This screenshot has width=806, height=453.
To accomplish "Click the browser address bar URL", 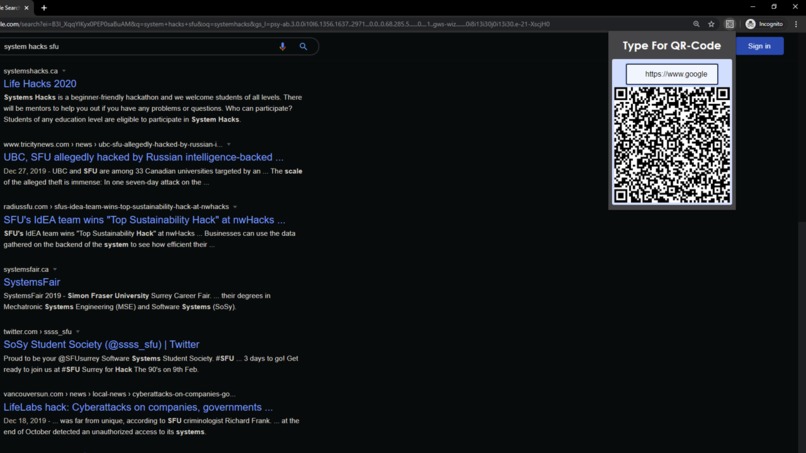I will coord(275,24).
